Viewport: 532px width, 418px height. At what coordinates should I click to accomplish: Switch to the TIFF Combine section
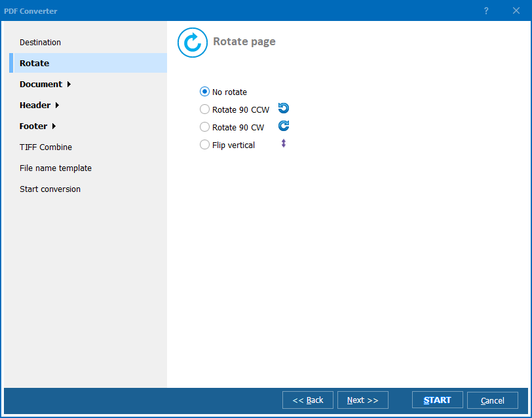point(45,147)
